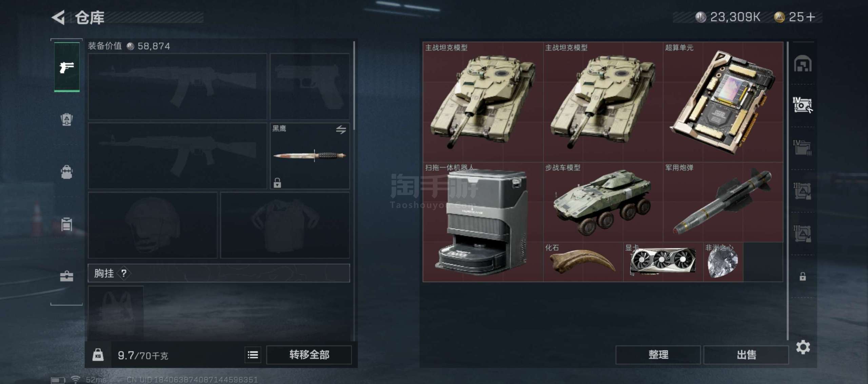Select the 非洲之心 diamond item
This screenshot has width=868, height=384.
[723, 262]
